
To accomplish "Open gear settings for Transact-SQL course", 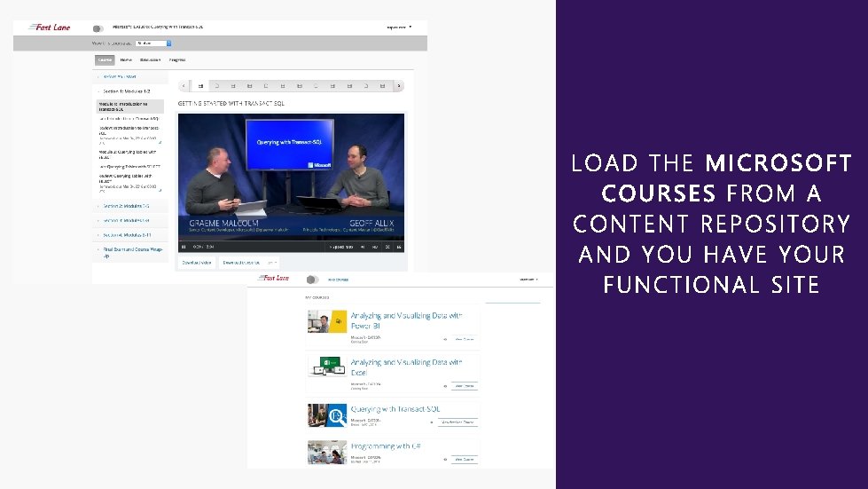I will tap(432, 422).
